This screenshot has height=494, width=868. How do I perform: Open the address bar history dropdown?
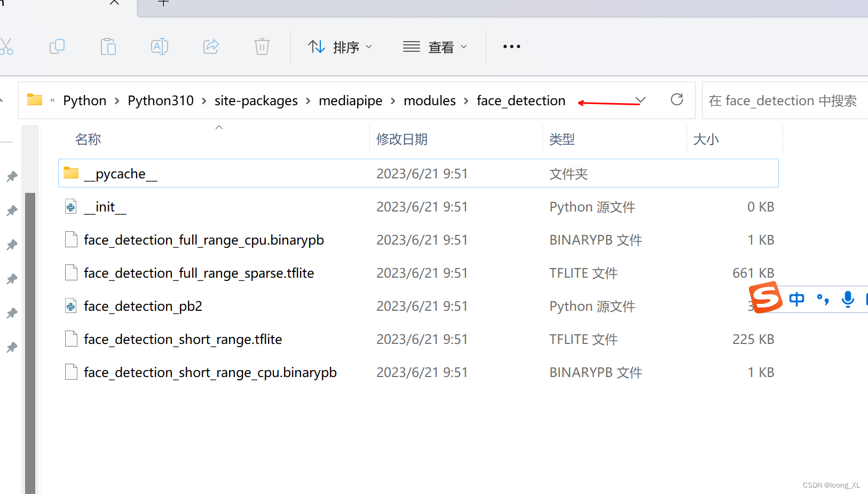(641, 100)
